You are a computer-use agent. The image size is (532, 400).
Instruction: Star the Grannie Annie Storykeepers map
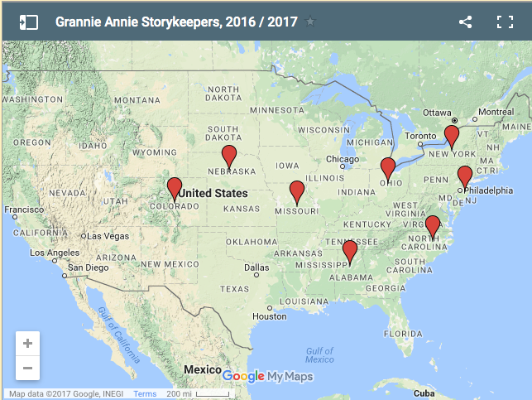(310, 22)
